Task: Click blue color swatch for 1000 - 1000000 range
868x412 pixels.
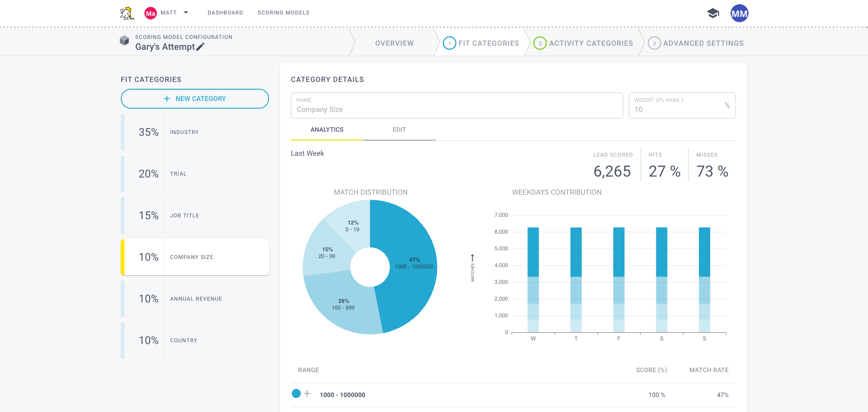Action: 296,393
